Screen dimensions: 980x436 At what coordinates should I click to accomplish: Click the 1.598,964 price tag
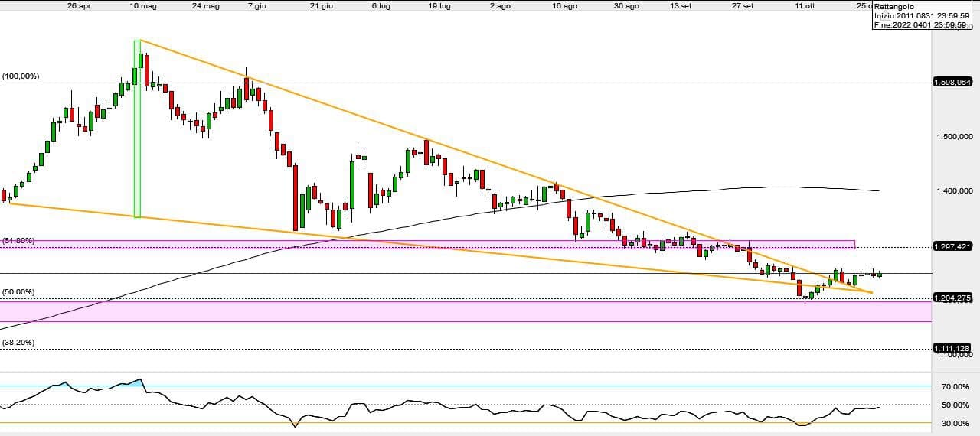pos(952,83)
